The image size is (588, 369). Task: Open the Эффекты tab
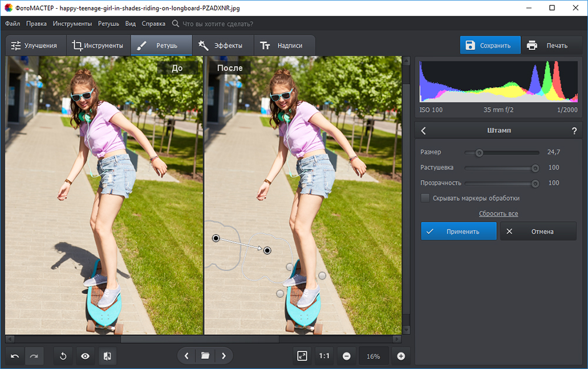click(223, 45)
